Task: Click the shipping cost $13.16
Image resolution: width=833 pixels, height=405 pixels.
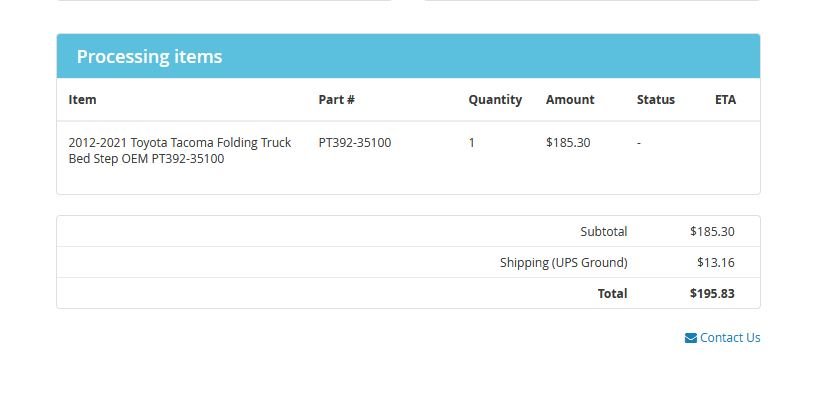Action: (x=716, y=262)
